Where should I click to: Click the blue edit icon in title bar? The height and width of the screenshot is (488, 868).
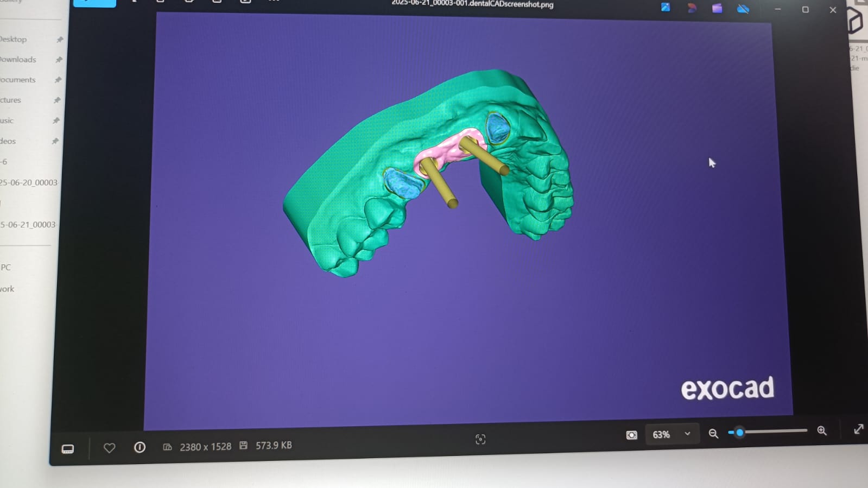pyautogui.click(x=665, y=7)
